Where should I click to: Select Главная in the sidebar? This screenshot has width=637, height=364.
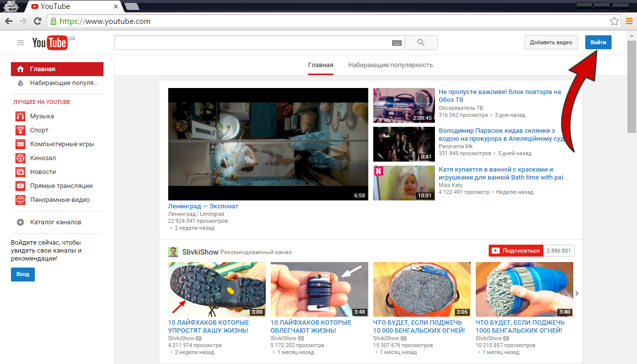tap(57, 69)
